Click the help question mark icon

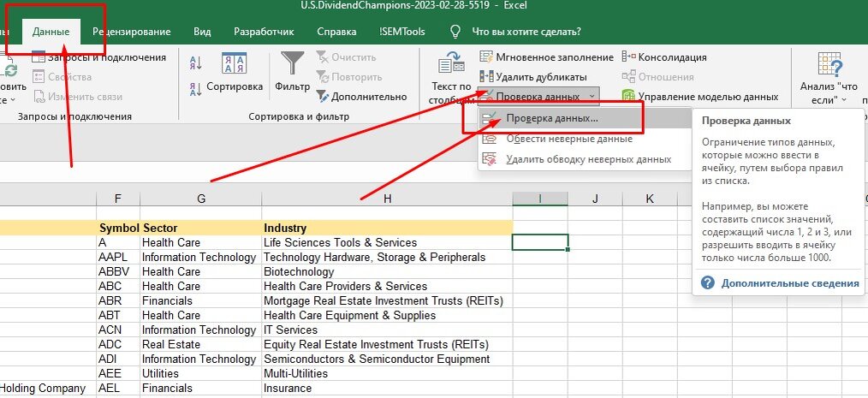click(x=707, y=283)
